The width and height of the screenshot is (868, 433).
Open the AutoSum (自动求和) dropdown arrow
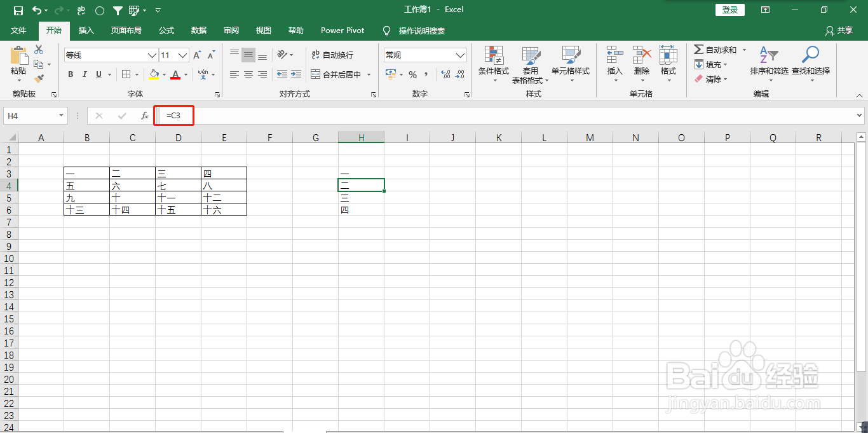pyautogui.click(x=744, y=50)
